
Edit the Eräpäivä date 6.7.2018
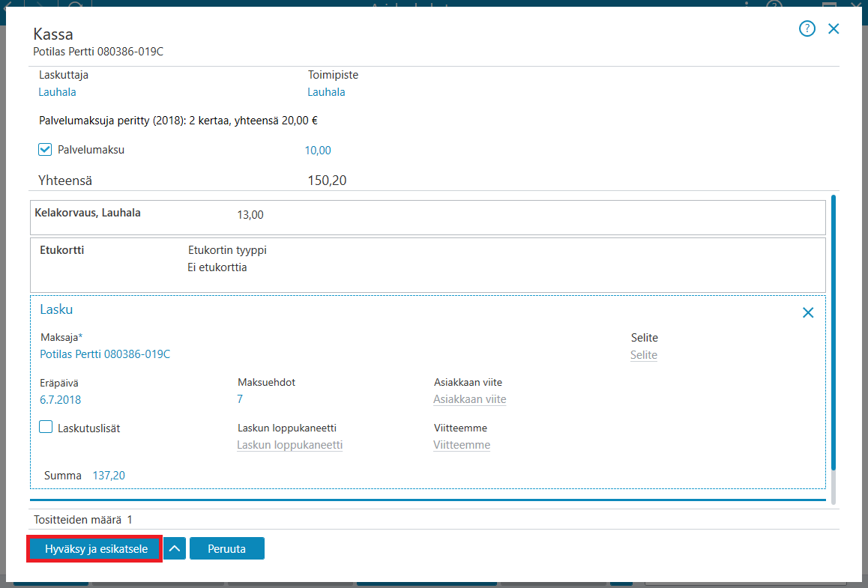click(x=60, y=399)
